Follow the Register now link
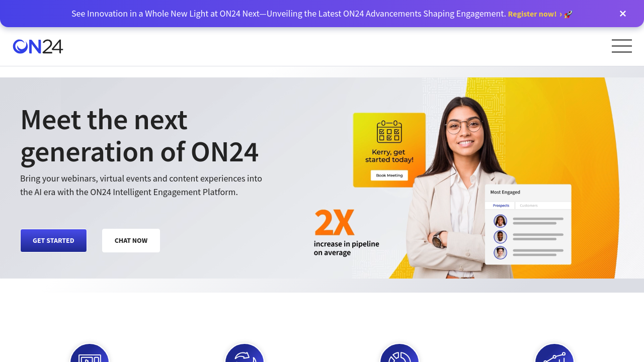 (535, 14)
